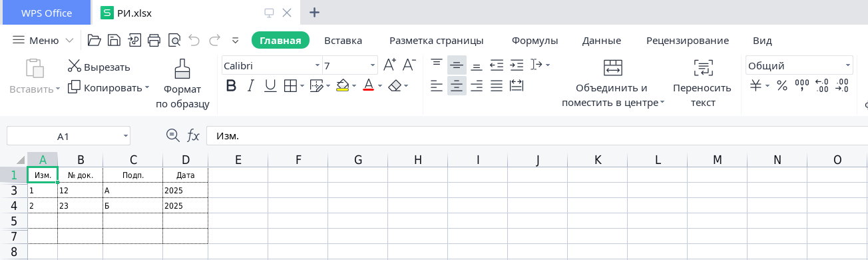Open the Вид tab

762,41
